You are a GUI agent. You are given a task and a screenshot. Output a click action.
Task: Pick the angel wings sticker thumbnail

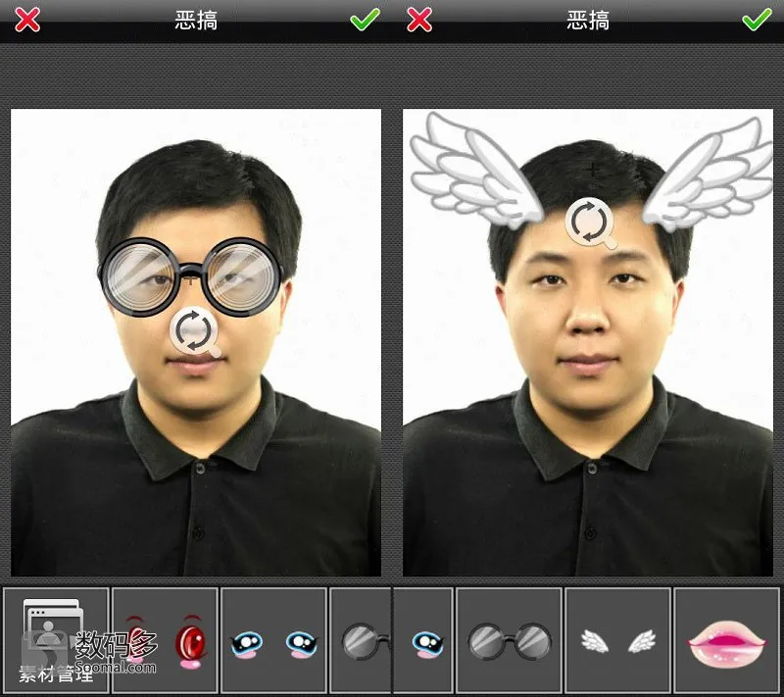[618, 641]
